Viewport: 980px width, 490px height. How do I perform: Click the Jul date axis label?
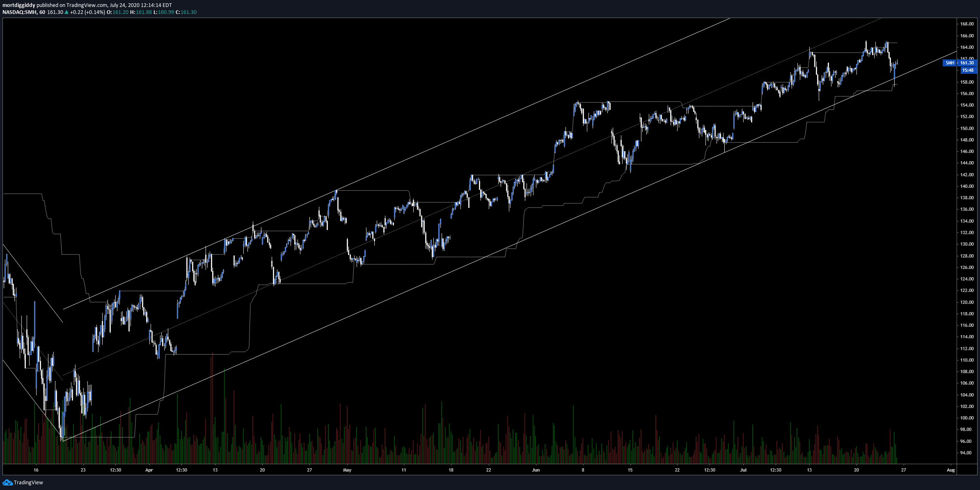coord(743,470)
